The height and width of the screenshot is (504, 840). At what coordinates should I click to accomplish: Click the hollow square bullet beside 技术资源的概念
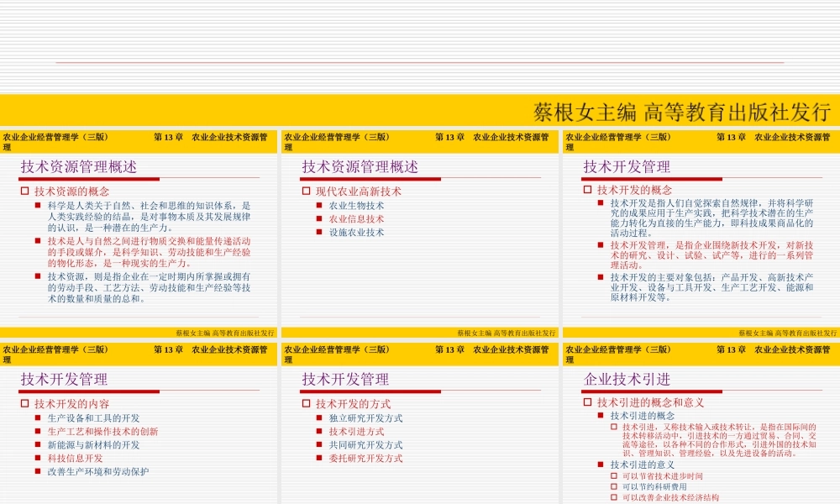click(x=23, y=191)
